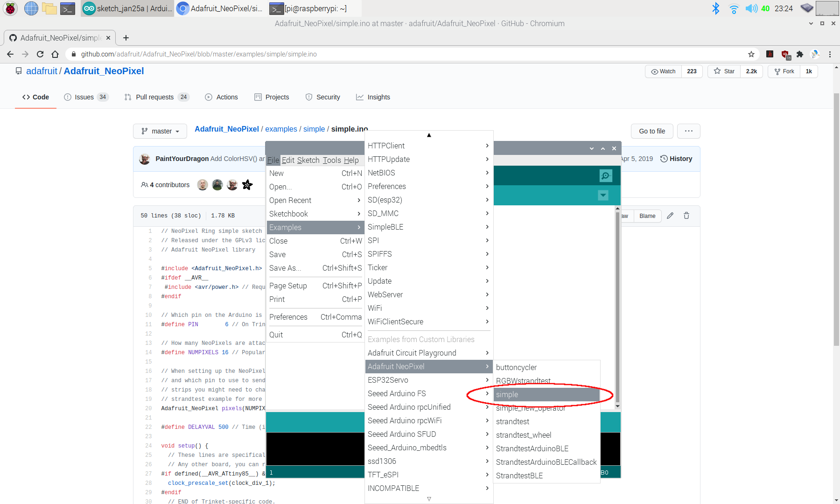Select the simple NeoPixel example
The image size is (840, 504).
[x=546, y=394]
